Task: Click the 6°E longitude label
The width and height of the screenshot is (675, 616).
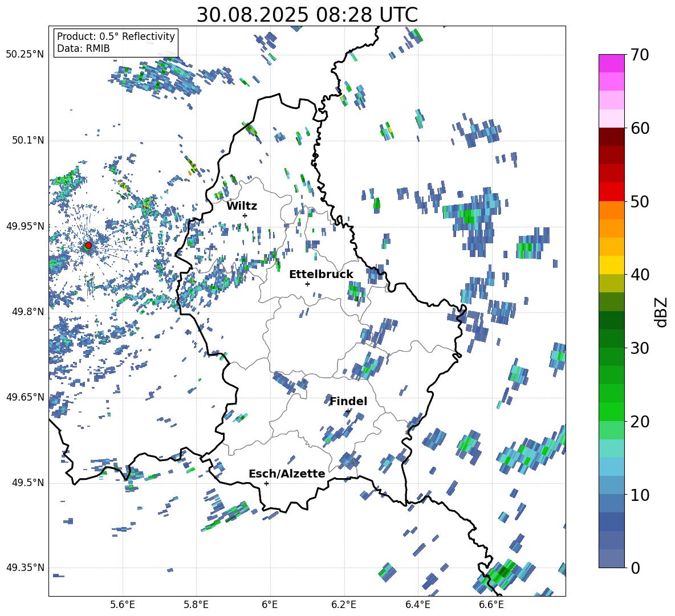Action: tap(270, 605)
